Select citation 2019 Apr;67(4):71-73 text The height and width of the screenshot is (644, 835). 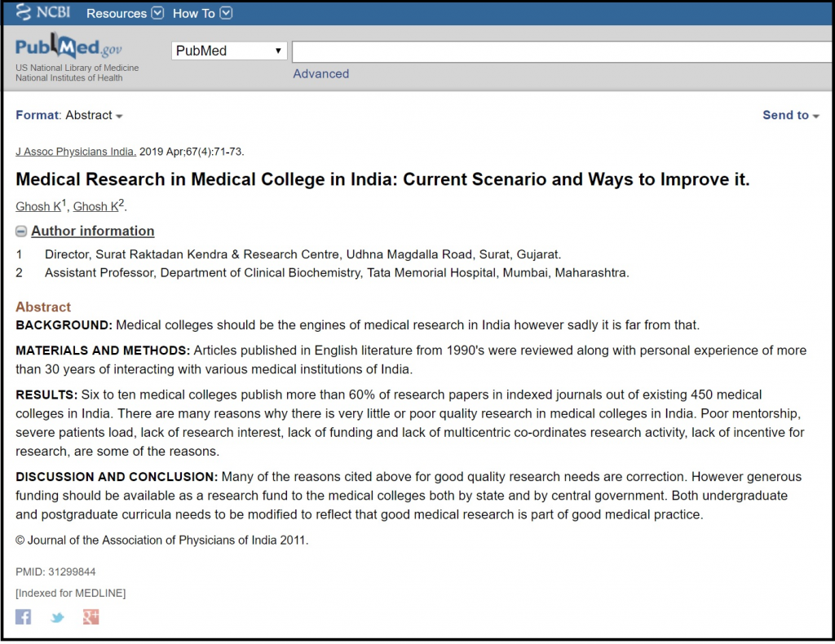point(192,152)
